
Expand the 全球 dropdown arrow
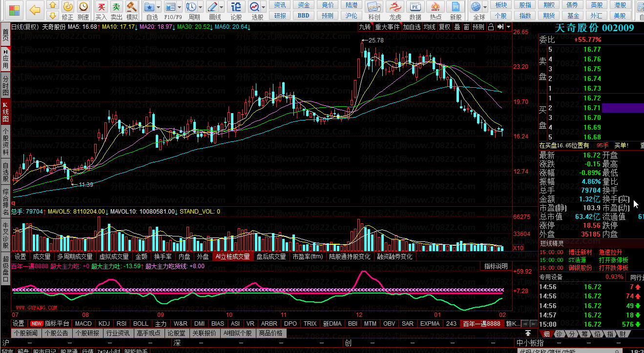coord(485,7)
